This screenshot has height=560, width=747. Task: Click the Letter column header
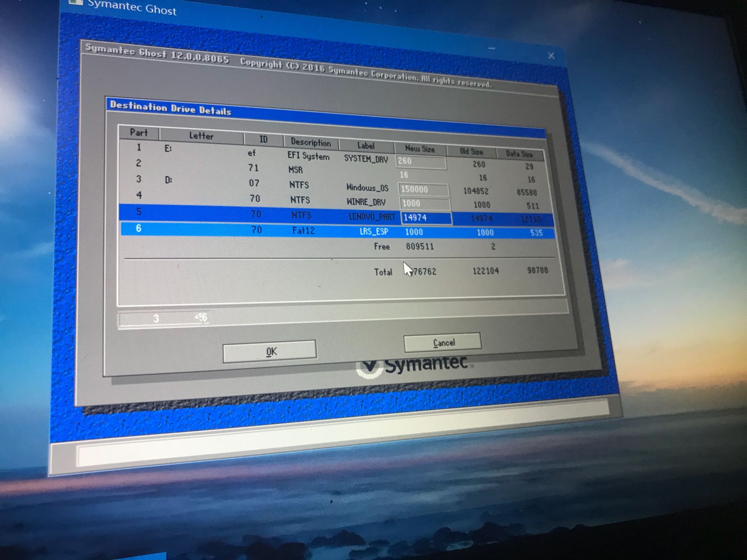[201, 136]
